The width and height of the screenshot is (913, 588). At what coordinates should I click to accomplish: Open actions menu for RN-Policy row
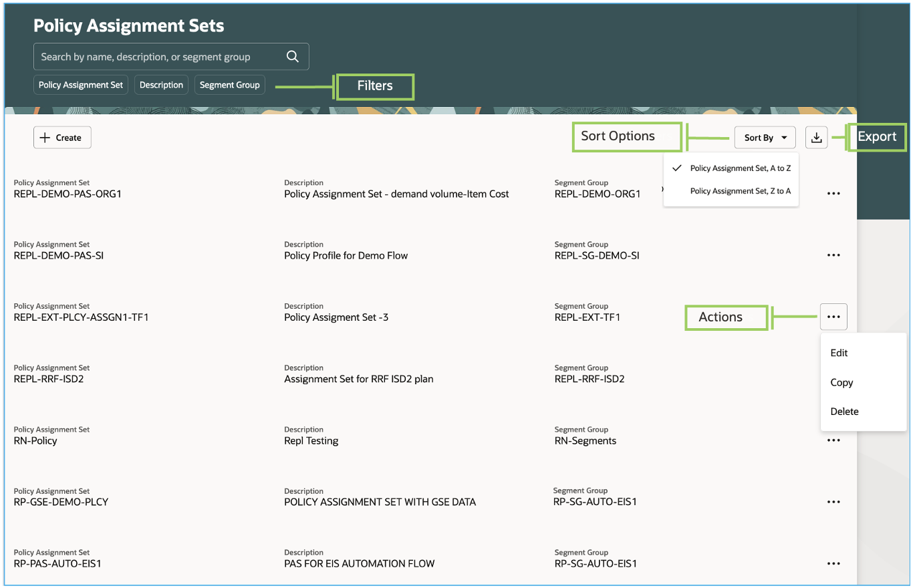[x=833, y=440]
